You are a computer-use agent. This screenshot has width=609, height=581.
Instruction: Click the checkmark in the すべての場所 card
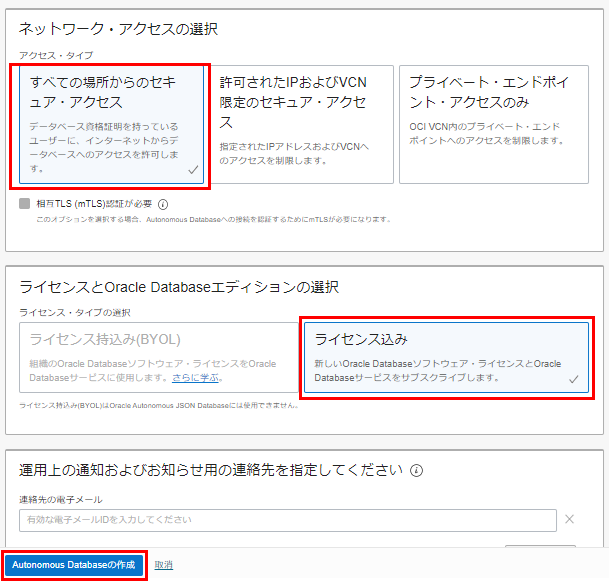click(x=192, y=171)
